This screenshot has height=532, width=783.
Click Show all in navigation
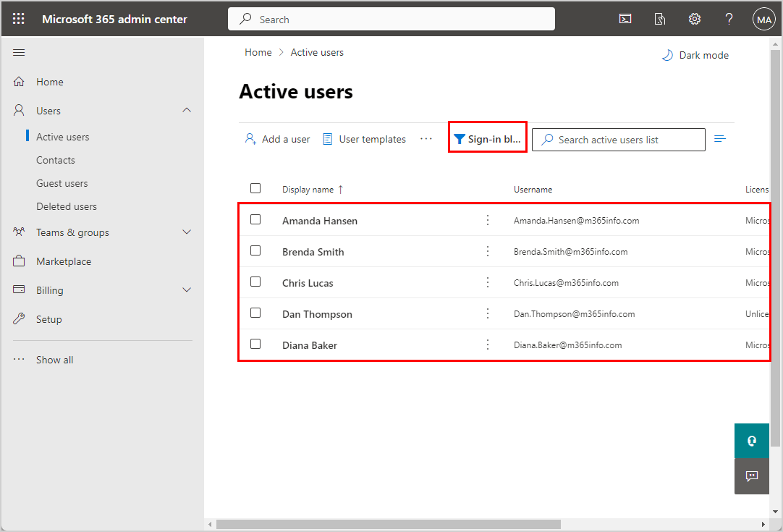pos(54,360)
